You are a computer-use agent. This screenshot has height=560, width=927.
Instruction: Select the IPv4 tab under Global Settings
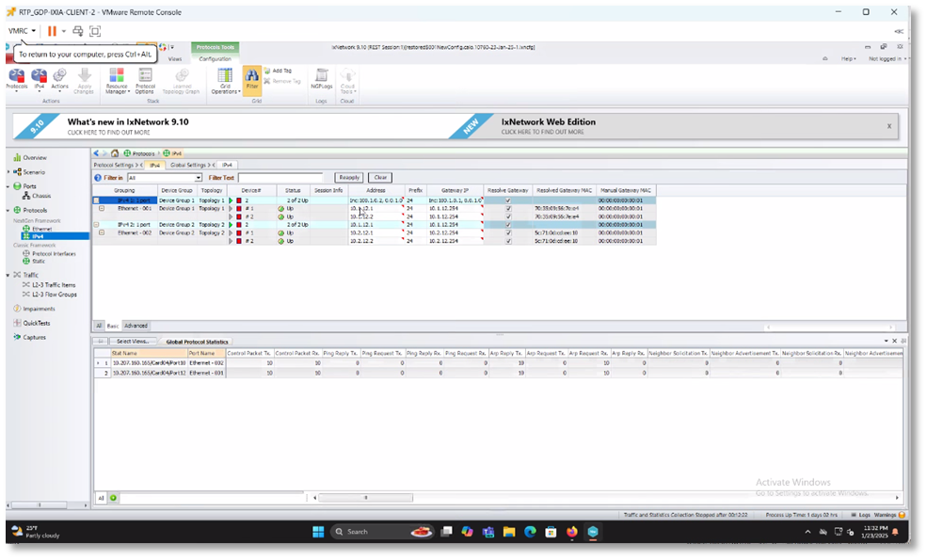click(227, 165)
